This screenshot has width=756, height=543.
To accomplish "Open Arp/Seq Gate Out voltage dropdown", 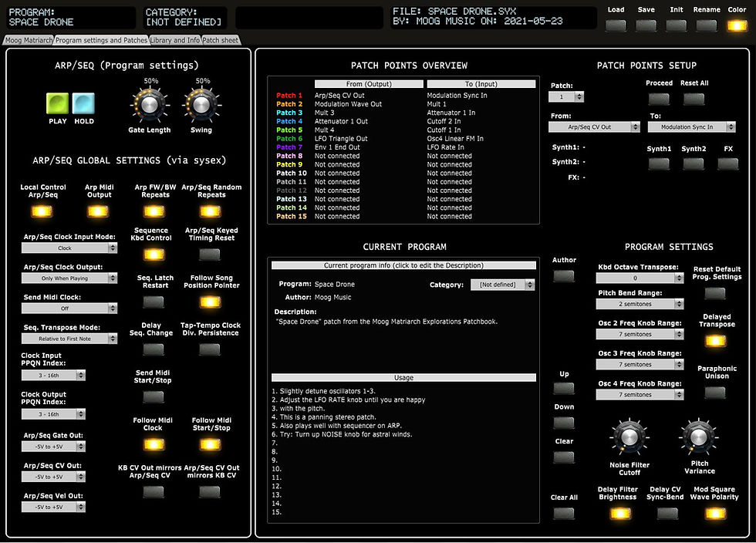I will (x=53, y=447).
